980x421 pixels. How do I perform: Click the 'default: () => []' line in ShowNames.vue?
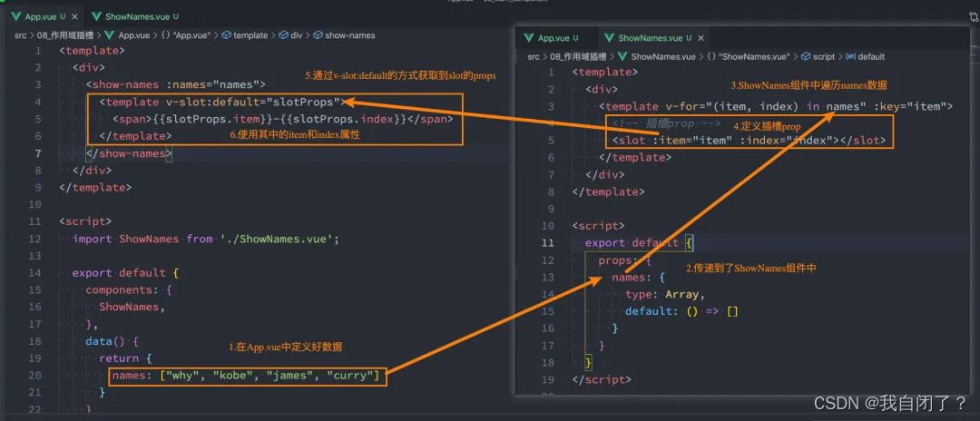[681, 311]
